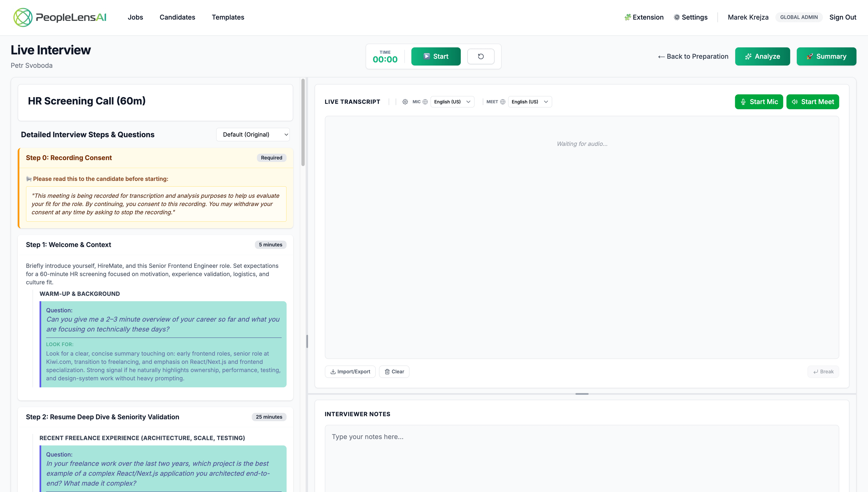Open the Templates menu

pyautogui.click(x=228, y=17)
